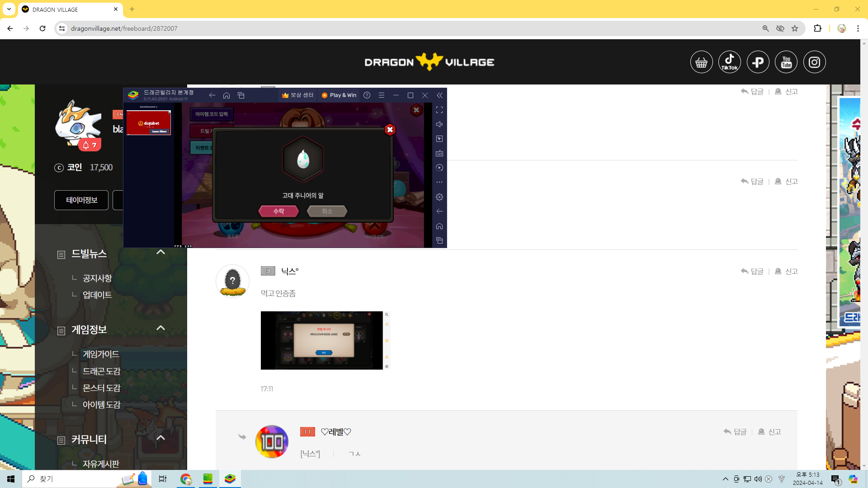Click the ♡레벨♡ username

click(336, 432)
